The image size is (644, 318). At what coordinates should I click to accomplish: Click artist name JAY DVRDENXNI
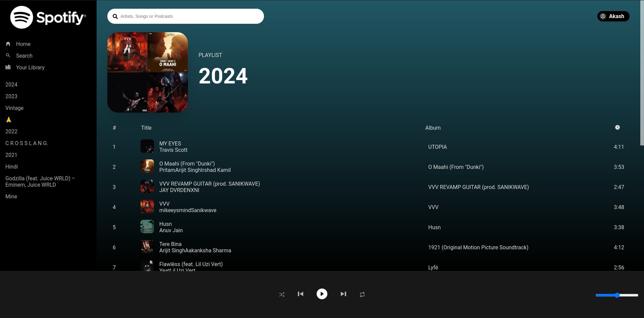click(x=179, y=190)
